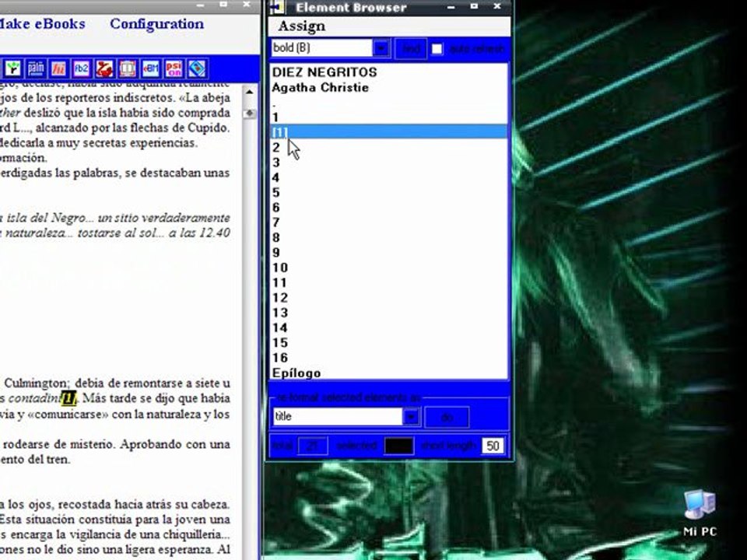Click the 'do' re-format button

point(447,418)
